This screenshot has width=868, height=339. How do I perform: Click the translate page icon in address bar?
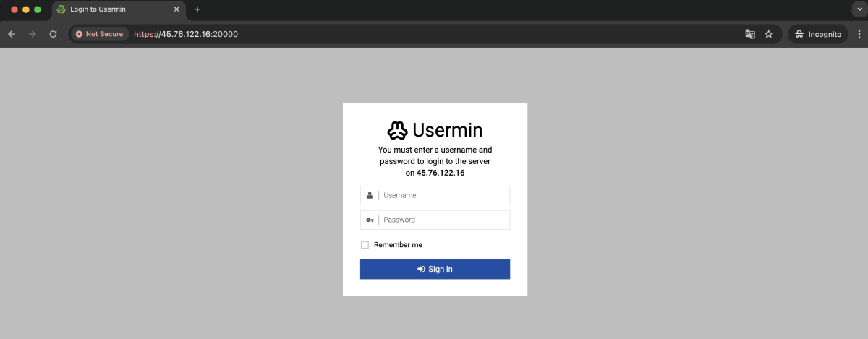(x=750, y=34)
